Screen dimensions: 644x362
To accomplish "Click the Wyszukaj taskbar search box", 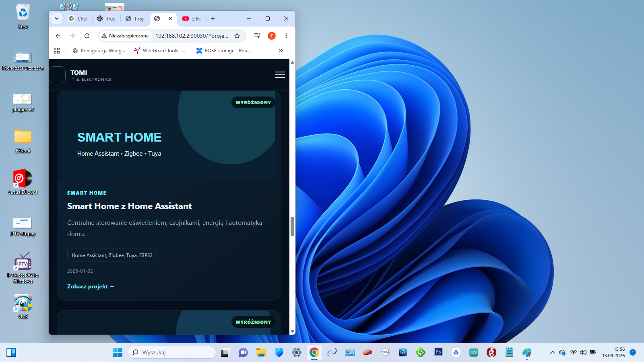I will point(172,352).
